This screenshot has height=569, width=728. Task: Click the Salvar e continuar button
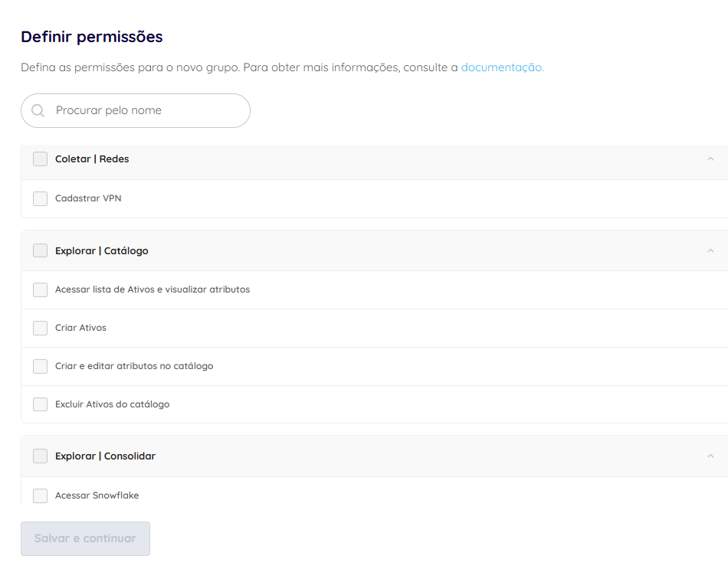click(x=85, y=538)
